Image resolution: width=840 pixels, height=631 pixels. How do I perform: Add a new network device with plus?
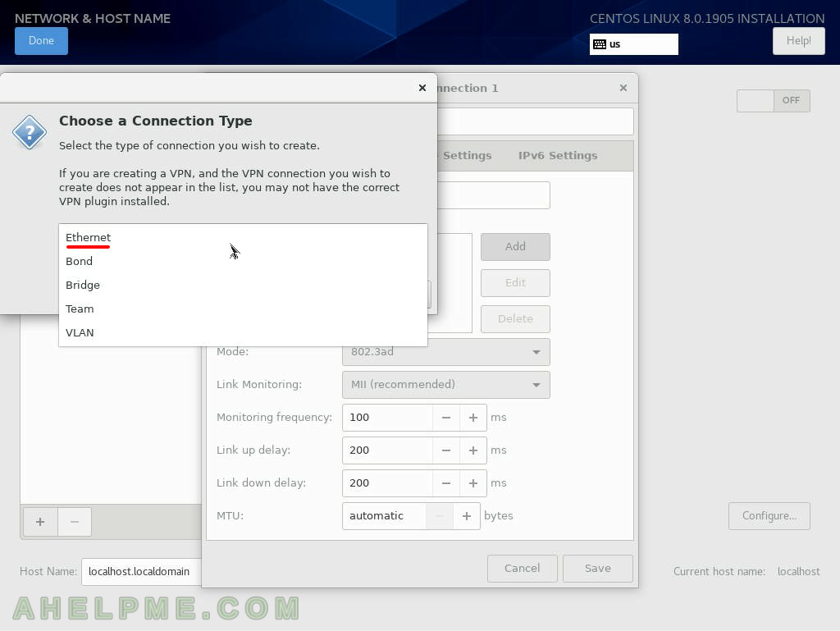coord(40,522)
